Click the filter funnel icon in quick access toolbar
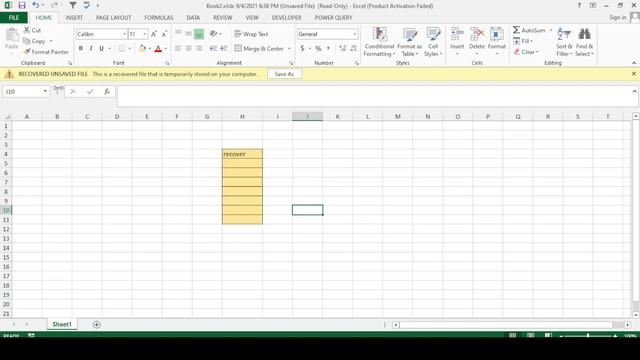This screenshot has height=360, width=640. tap(72, 5)
